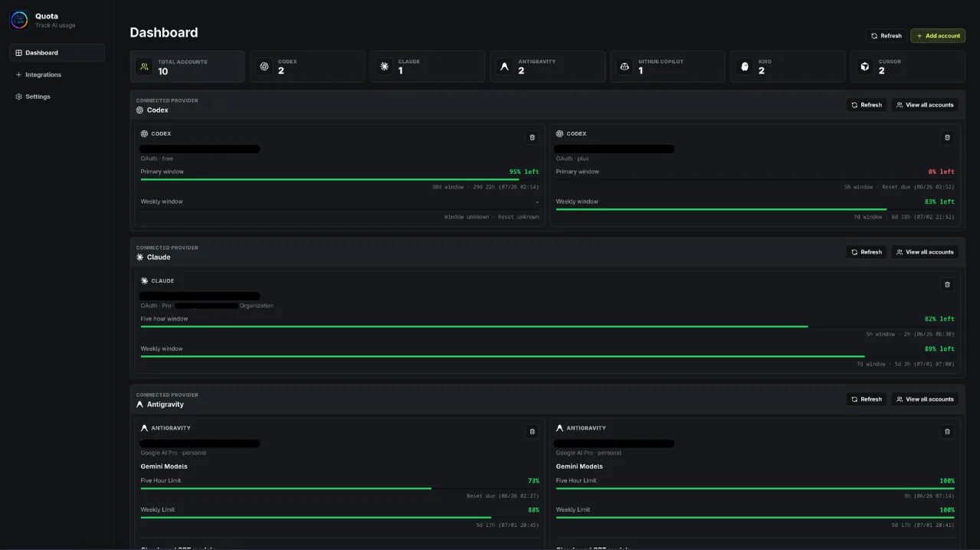View all accounts for Antigravity

click(x=925, y=399)
